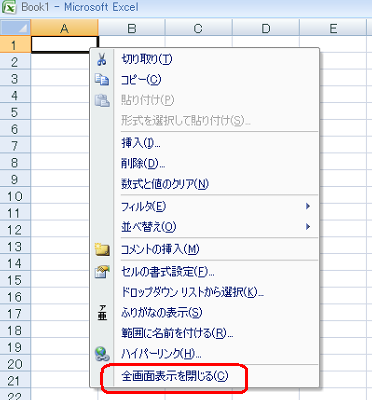Screen dimensions: 372x400
Task: Expand the 並べ替え(O) submenu arrow
Action: [x=308, y=227]
